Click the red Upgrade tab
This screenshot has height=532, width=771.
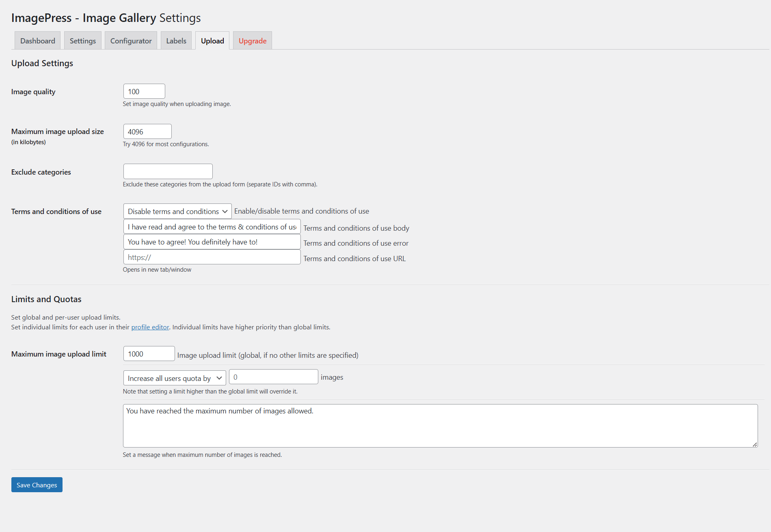pos(253,41)
